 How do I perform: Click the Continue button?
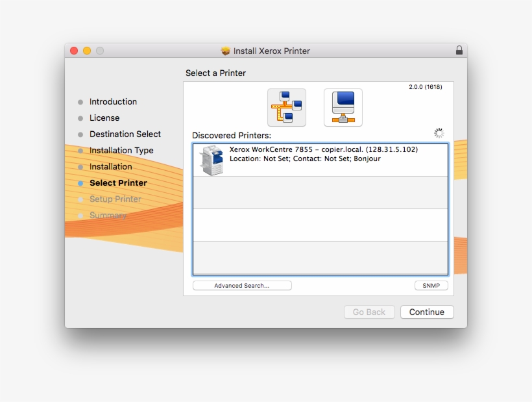tap(426, 312)
